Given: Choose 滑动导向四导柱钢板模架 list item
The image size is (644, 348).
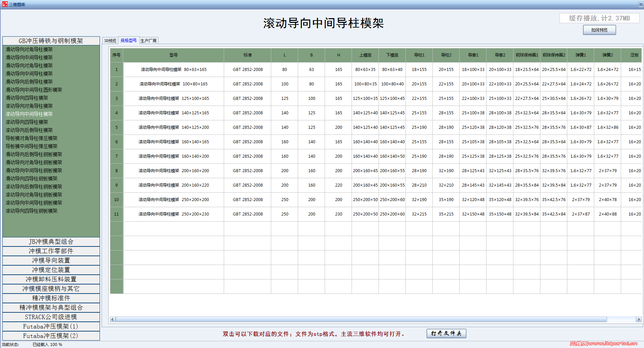Looking at the screenshot, I should pyautogui.click(x=32, y=179).
